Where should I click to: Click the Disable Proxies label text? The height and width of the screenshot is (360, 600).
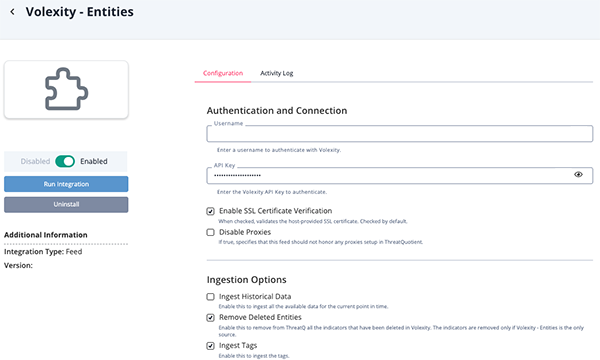(245, 232)
